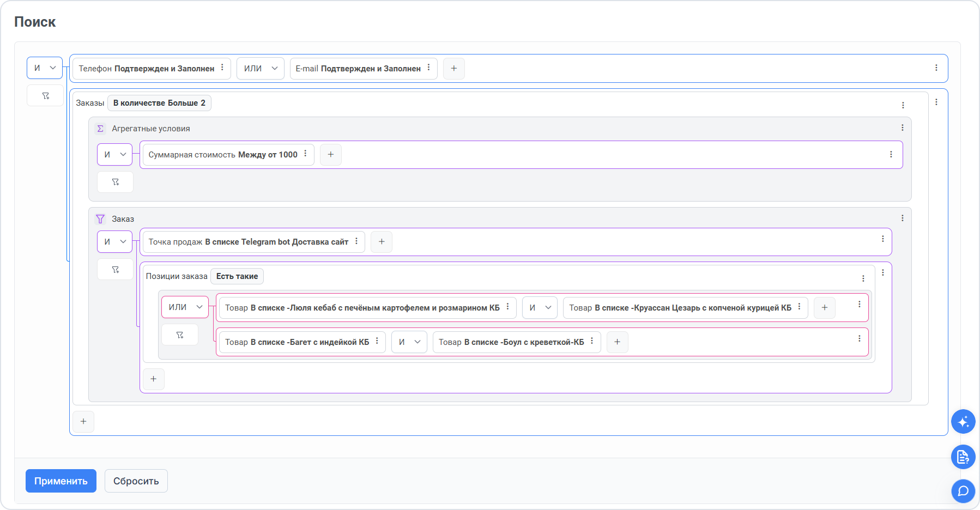This screenshot has height=510, width=980.
Task: Open ИЛИ operator dropdown in Позиции заказа
Action: (x=185, y=307)
